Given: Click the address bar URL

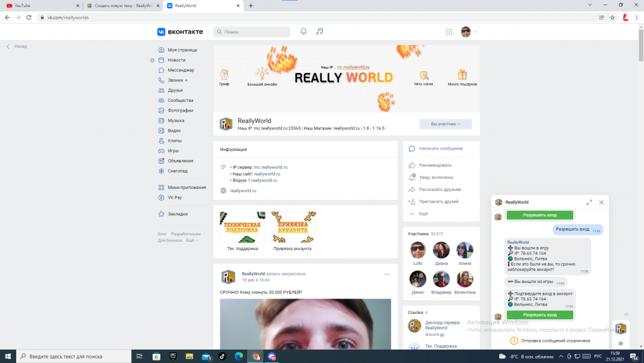Looking at the screenshot, I should pyautogui.click(x=68, y=17).
